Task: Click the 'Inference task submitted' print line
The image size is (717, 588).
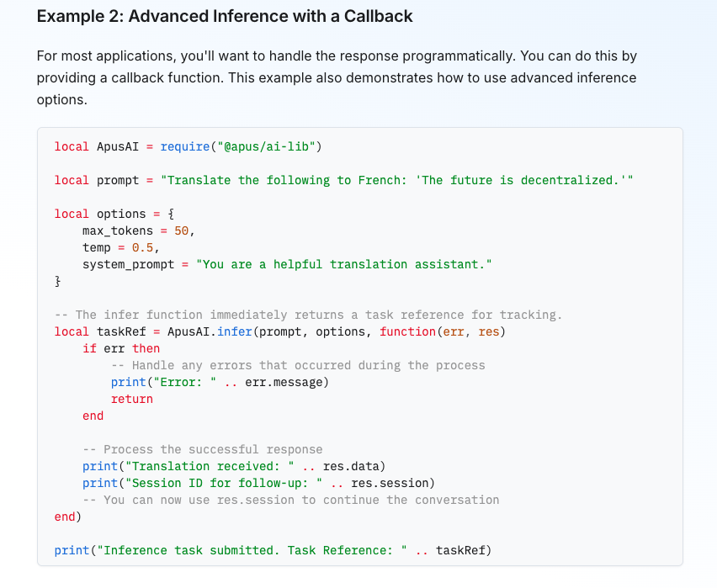Action: pos(273,550)
